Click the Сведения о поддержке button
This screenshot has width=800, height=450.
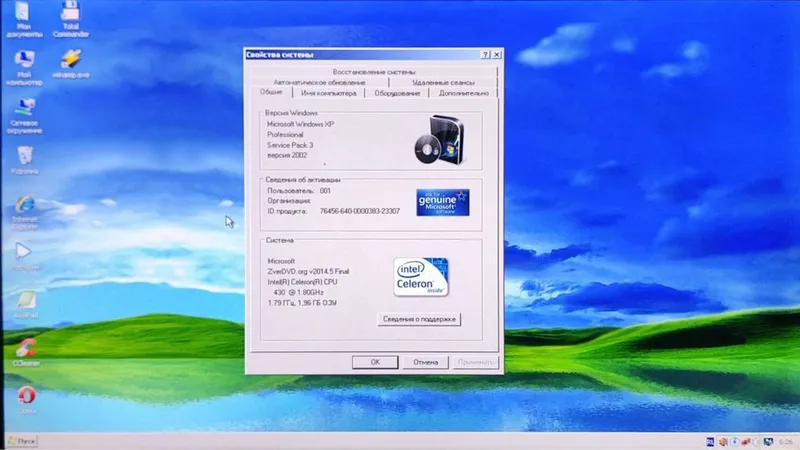(x=419, y=319)
